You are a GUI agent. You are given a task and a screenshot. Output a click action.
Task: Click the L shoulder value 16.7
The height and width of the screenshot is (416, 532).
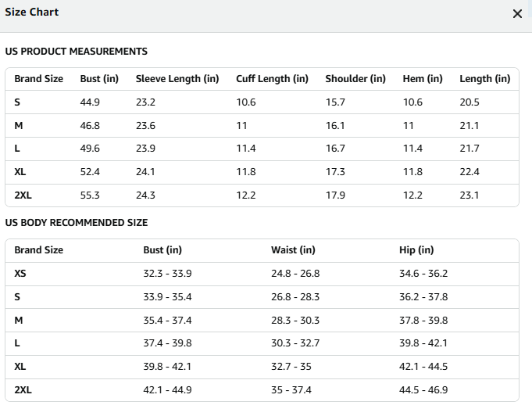(335, 149)
